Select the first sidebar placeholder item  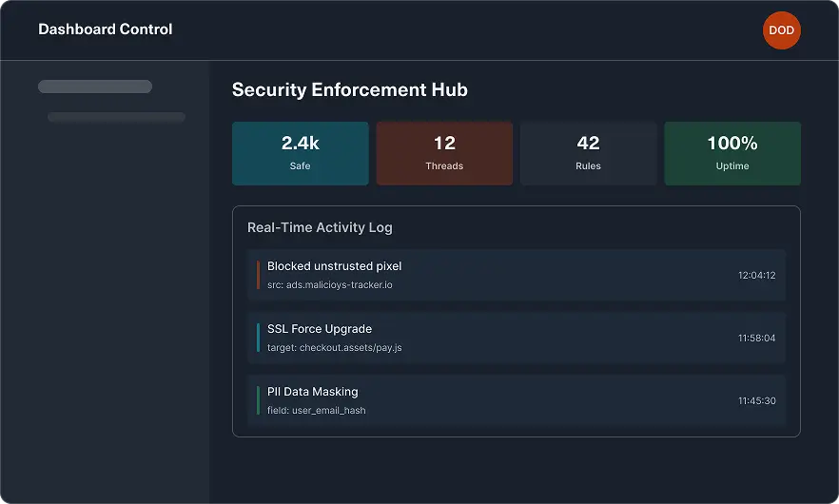click(95, 87)
